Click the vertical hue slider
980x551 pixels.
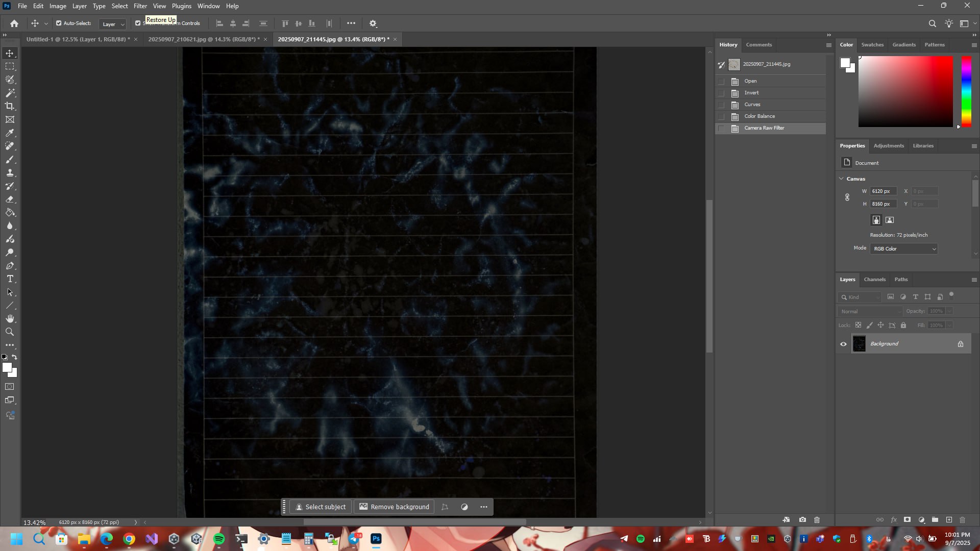(966, 91)
